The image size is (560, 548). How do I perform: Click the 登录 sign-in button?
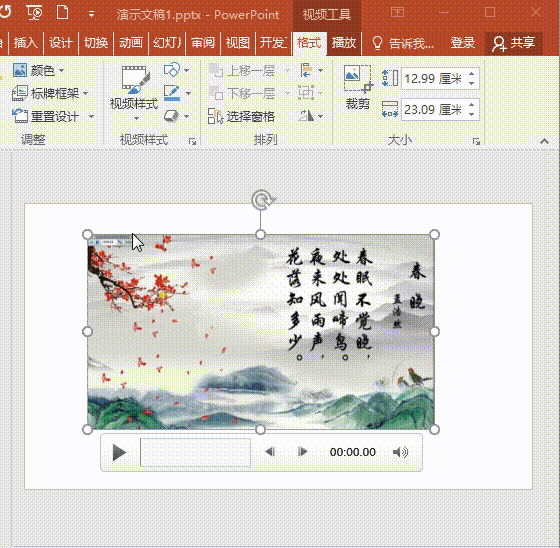(463, 43)
